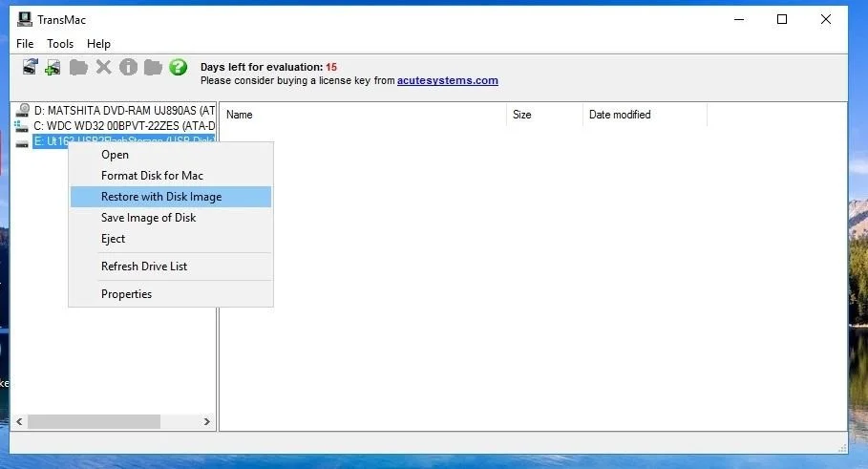Click the green question mark help icon
868x469 pixels.
click(x=178, y=67)
